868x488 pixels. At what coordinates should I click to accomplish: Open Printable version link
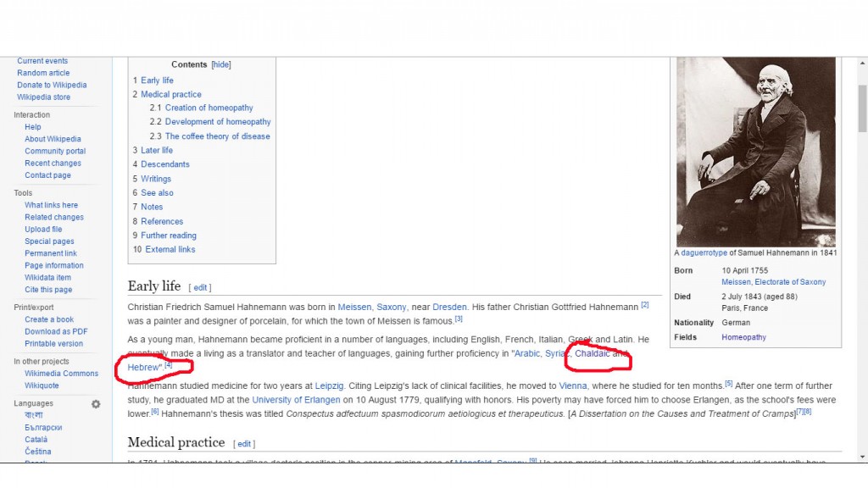[x=53, y=344]
